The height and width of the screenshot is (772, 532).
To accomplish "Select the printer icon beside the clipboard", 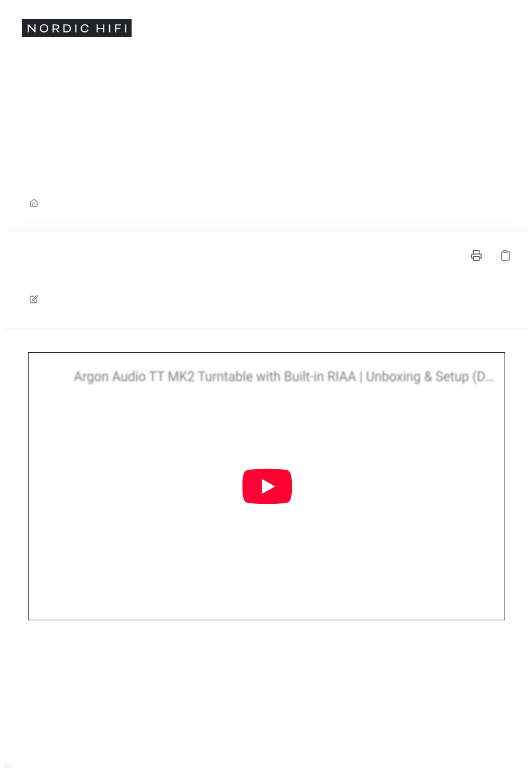I will [476, 256].
